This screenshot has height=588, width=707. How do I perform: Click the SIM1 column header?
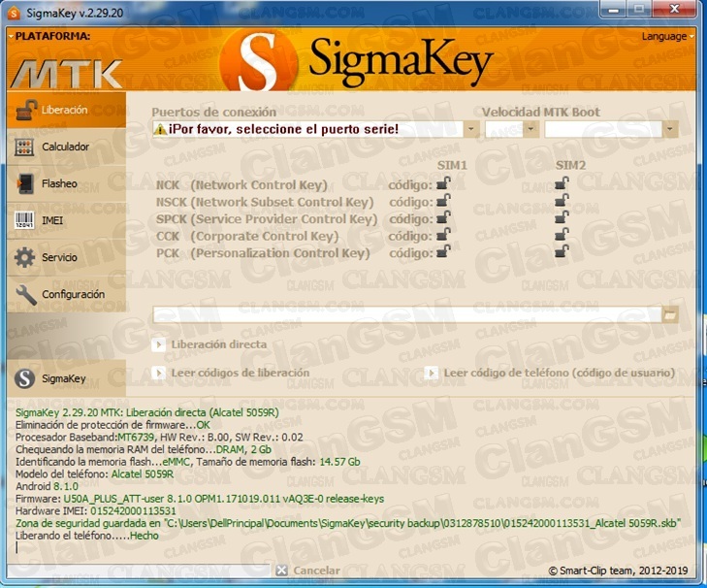pyautogui.click(x=452, y=165)
